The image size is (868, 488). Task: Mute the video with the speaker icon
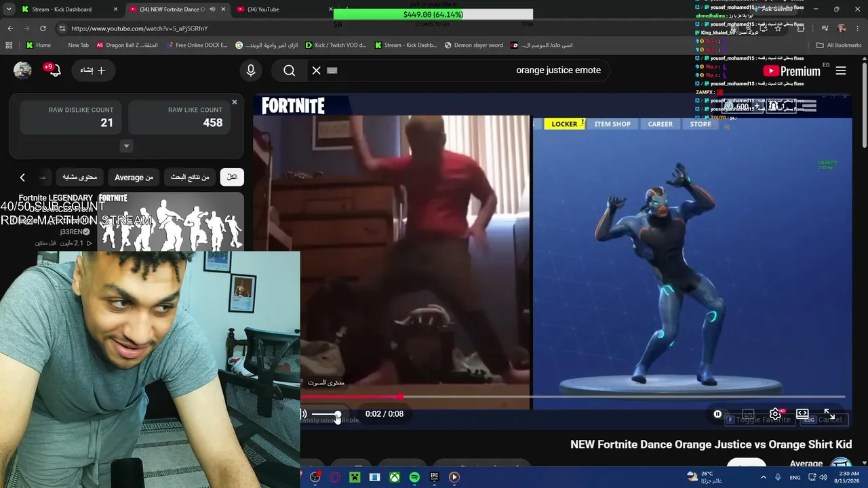tap(303, 414)
